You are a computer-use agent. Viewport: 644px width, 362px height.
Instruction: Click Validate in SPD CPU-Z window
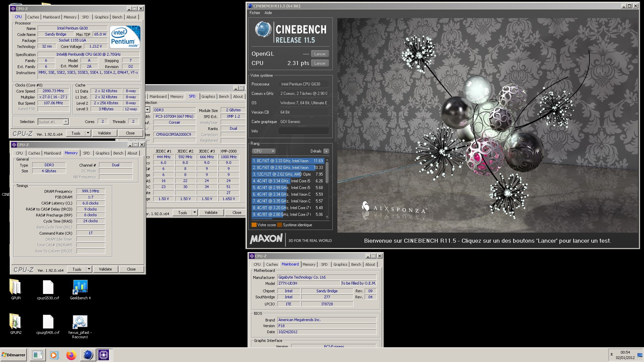click(x=211, y=213)
